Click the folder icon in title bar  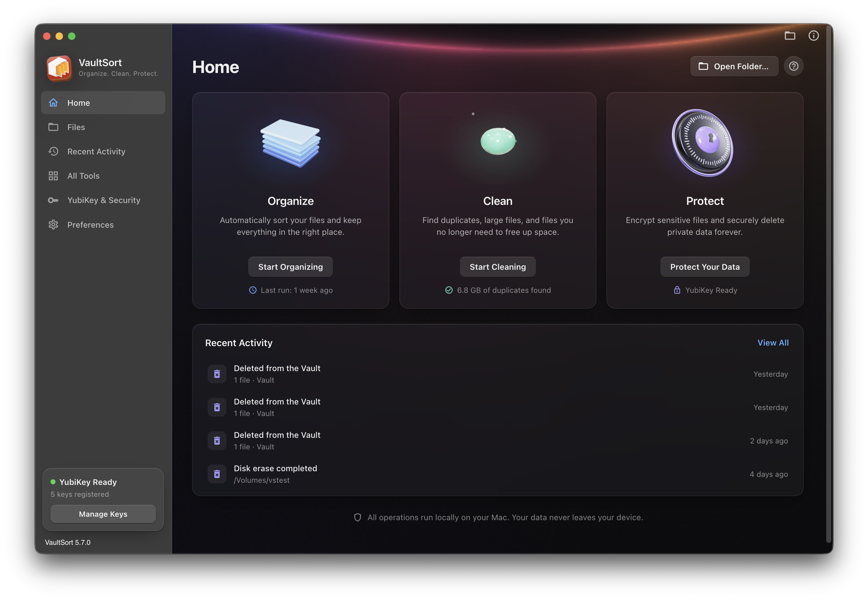(x=789, y=36)
